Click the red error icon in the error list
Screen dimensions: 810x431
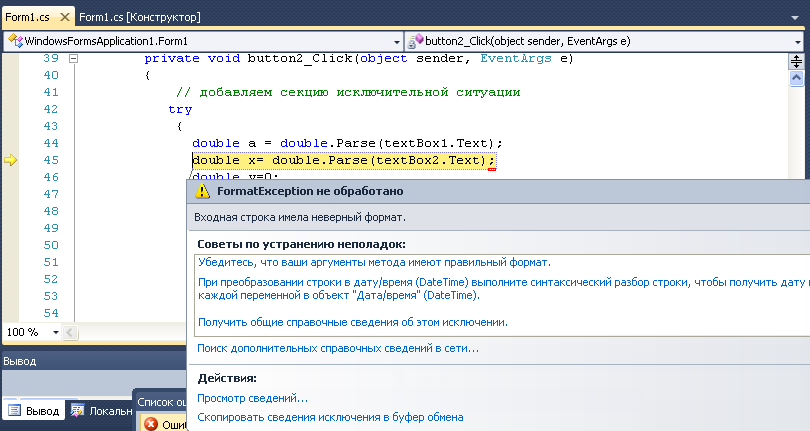point(151,423)
